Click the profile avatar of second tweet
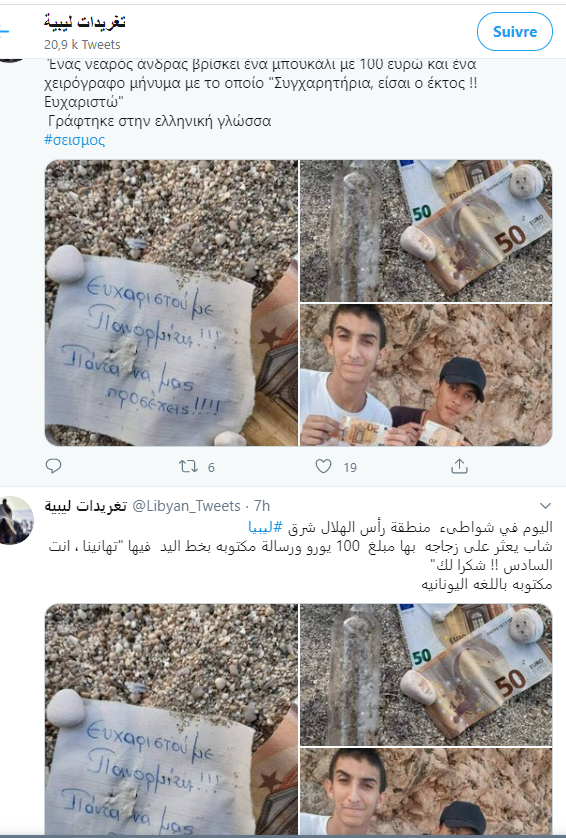566x838 pixels. (x=16, y=520)
